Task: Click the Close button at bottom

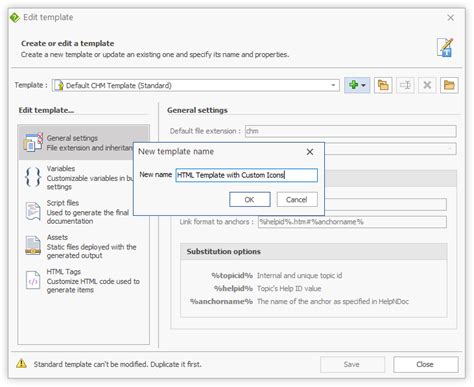Action: click(x=426, y=364)
